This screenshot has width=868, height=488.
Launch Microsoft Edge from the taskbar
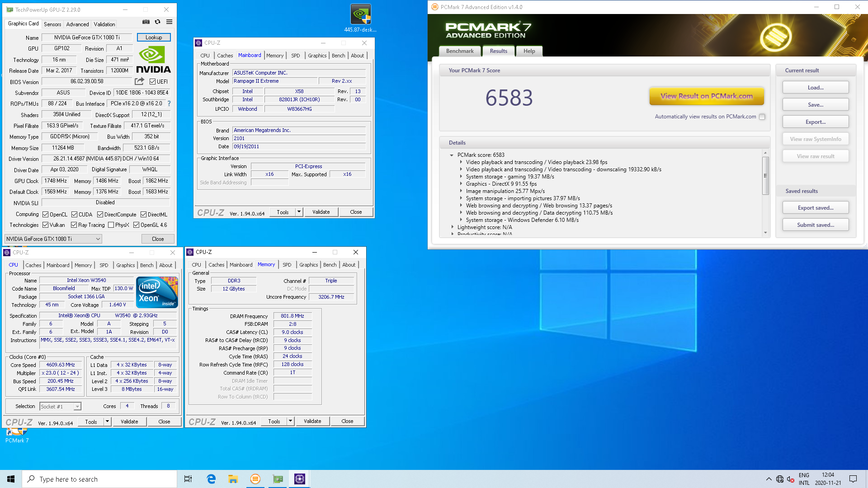(x=211, y=479)
